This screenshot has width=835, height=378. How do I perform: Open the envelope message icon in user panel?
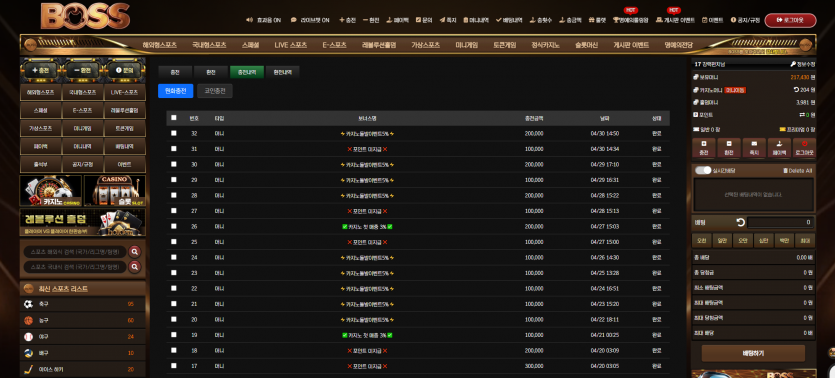pyautogui.click(x=754, y=144)
